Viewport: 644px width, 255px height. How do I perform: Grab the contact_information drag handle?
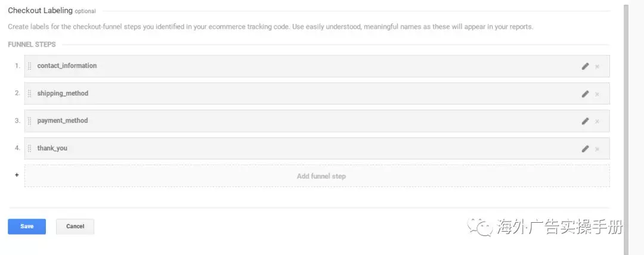tap(30, 66)
